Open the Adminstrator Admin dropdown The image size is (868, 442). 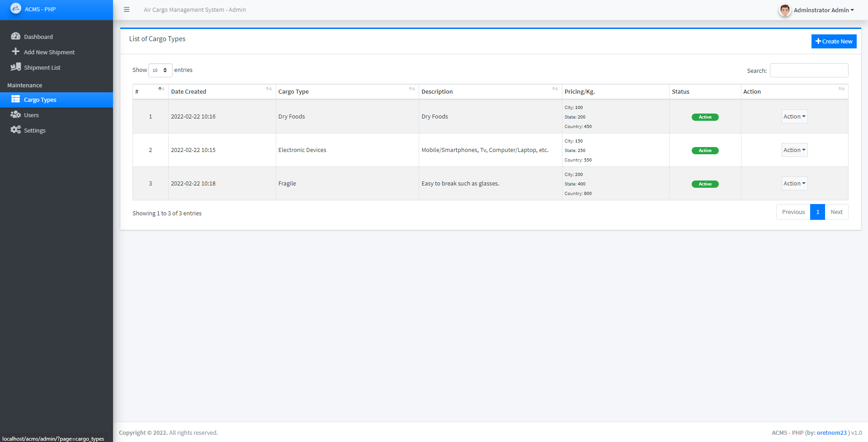pyautogui.click(x=824, y=10)
